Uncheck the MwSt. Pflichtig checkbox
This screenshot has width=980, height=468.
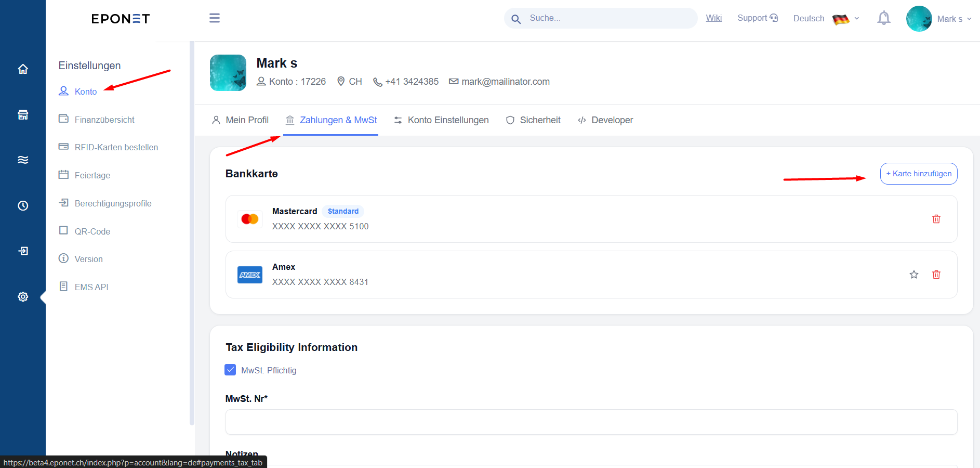230,370
